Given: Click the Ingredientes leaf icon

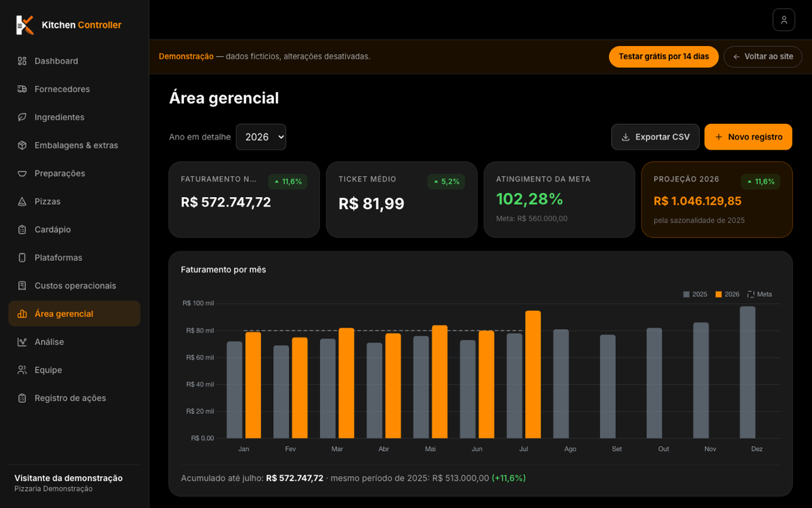Looking at the screenshot, I should 22,117.
